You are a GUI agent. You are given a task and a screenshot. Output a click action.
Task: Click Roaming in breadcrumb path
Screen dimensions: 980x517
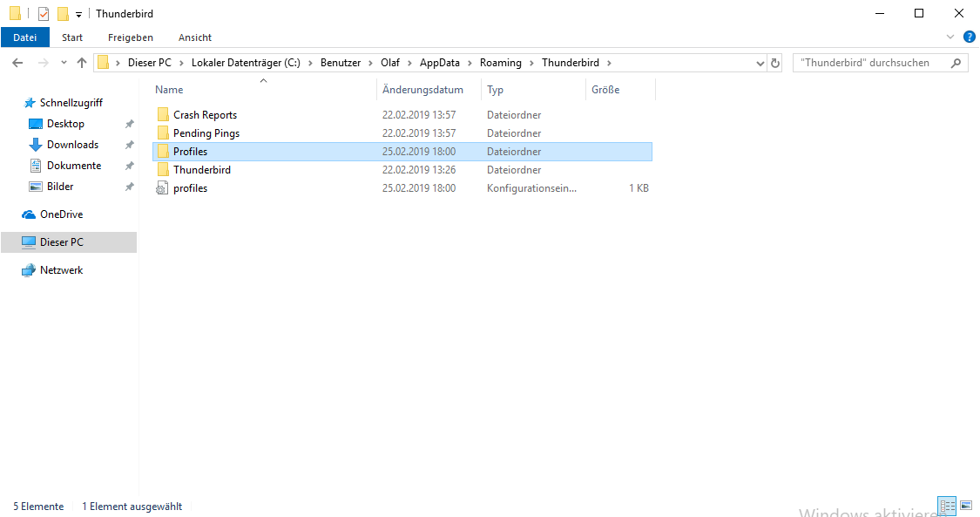pyautogui.click(x=501, y=63)
